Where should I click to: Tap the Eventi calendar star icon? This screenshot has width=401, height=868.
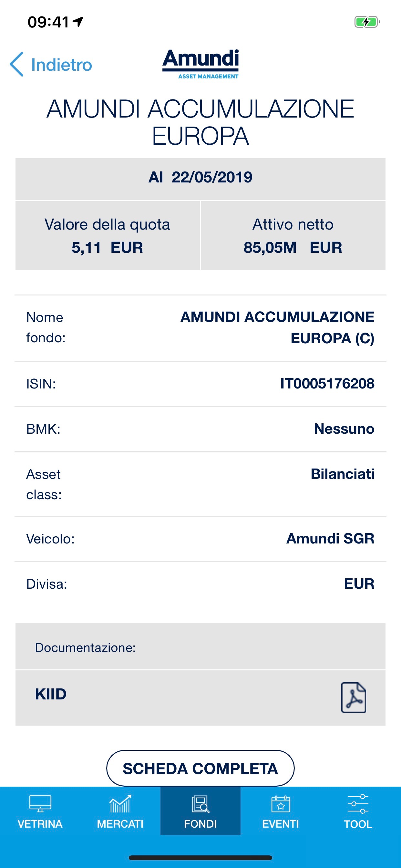click(x=280, y=804)
